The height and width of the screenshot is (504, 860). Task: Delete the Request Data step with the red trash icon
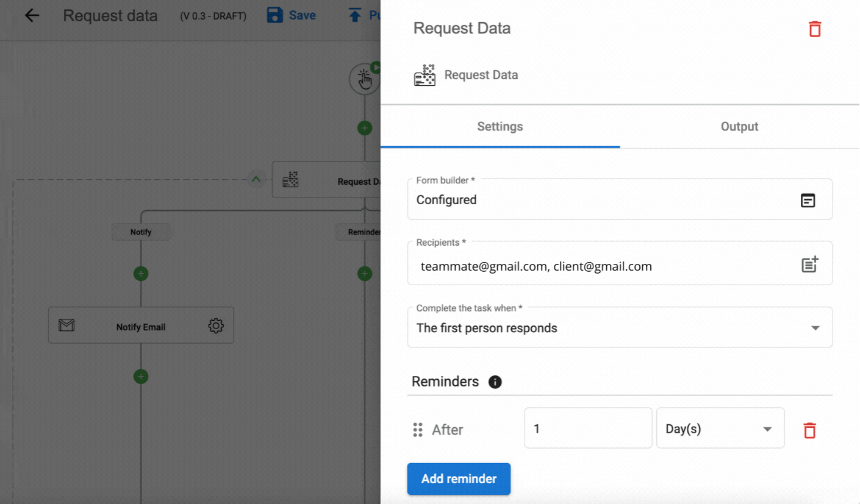[815, 29]
